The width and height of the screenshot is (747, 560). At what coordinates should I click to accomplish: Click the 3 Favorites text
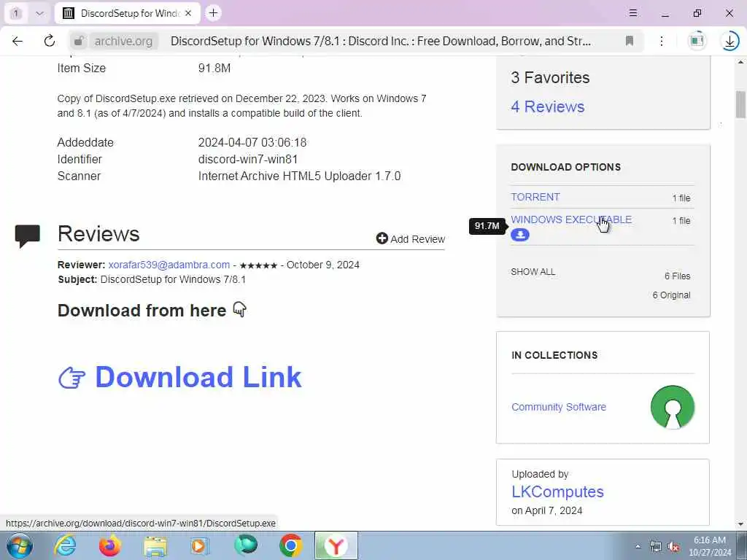point(550,77)
